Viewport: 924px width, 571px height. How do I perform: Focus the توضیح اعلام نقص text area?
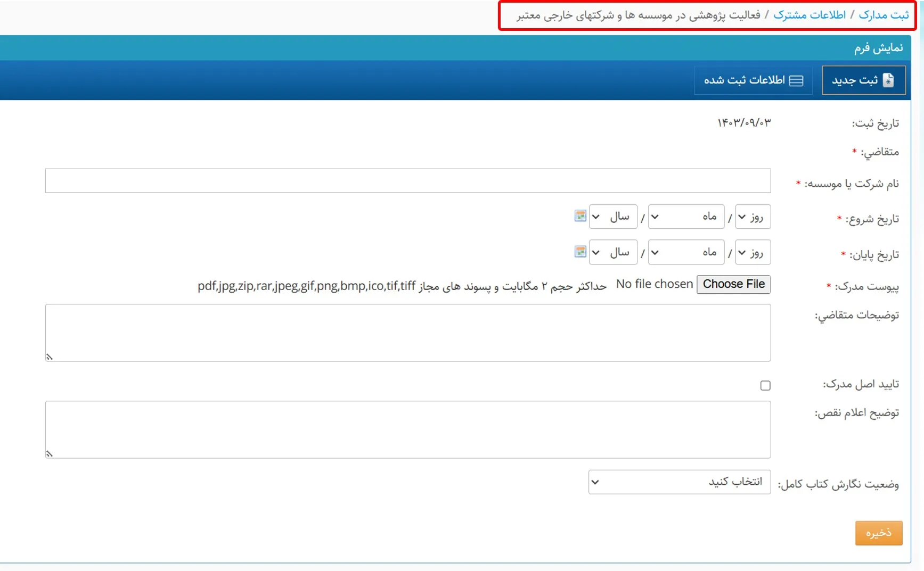408,429
